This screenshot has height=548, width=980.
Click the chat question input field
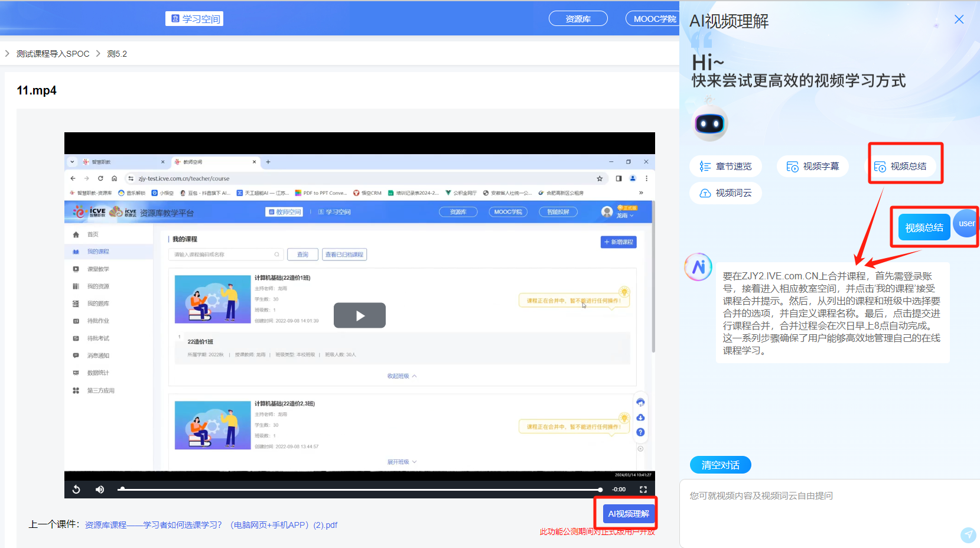pyautogui.click(x=797, y=496)
